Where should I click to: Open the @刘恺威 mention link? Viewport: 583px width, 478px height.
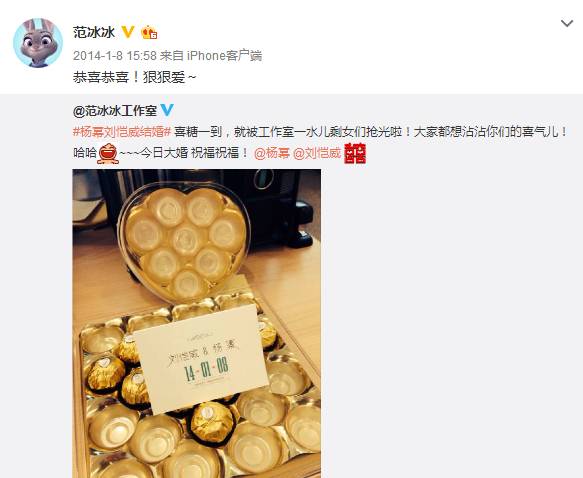[x=317, y=153]
